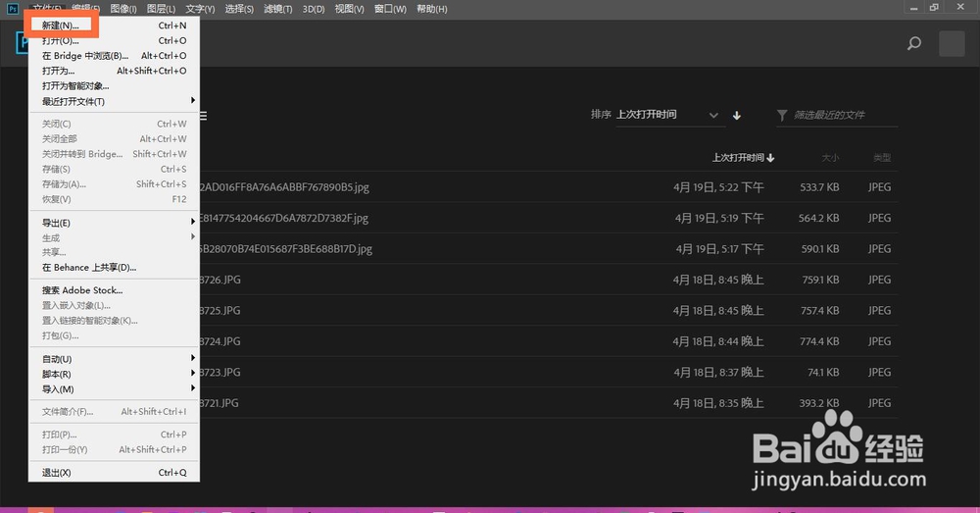Open recent file 3726.JPG
980x513 pixels.
tap(220, 280)
